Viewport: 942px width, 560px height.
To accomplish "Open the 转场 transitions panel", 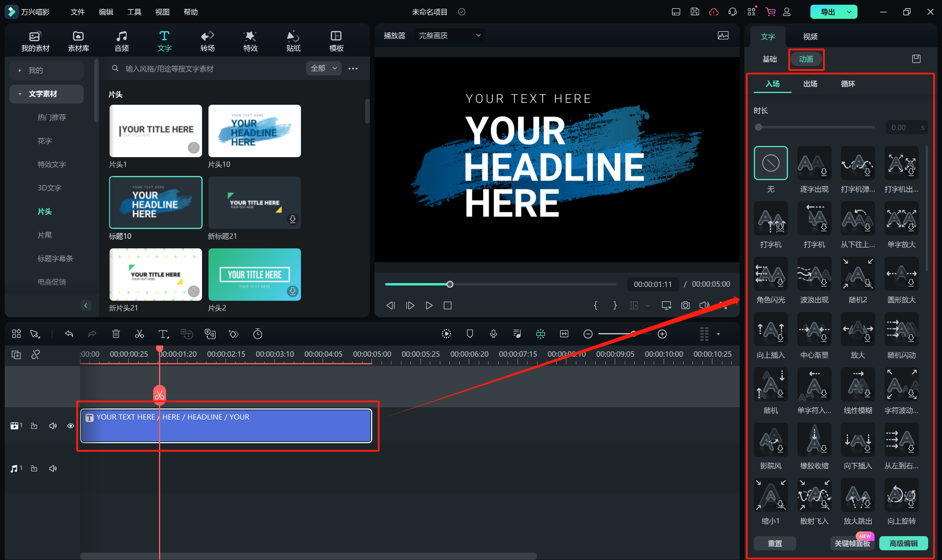I will [x=207, y=41].
